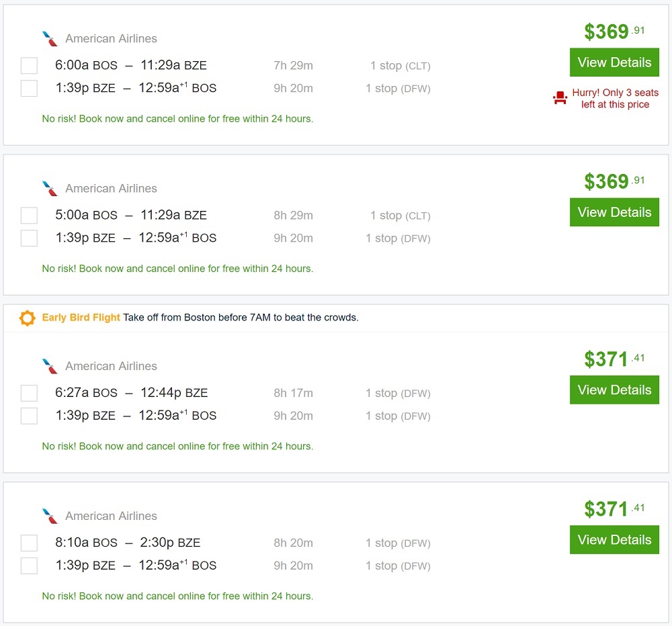The image size is (672, 626).
Task: Open View Details for the 6:00a departure itinerary
Action: coord(614,62)
